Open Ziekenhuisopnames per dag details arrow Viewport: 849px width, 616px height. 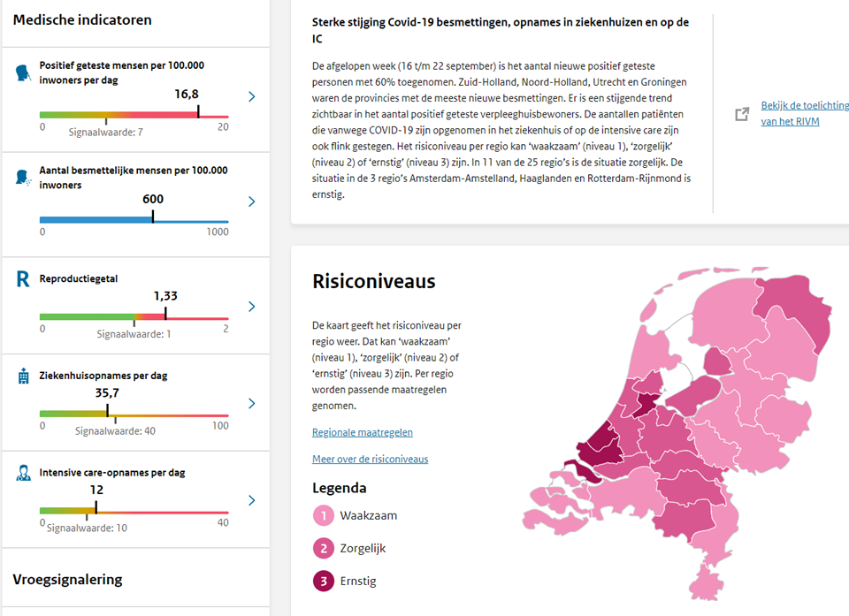pyautogui.click(x=252, y=403)
